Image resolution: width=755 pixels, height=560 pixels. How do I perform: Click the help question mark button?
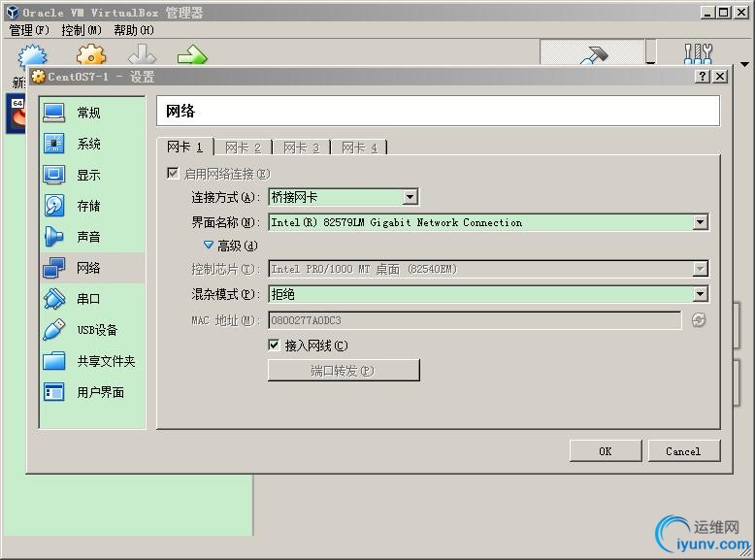tap(703, 76)
